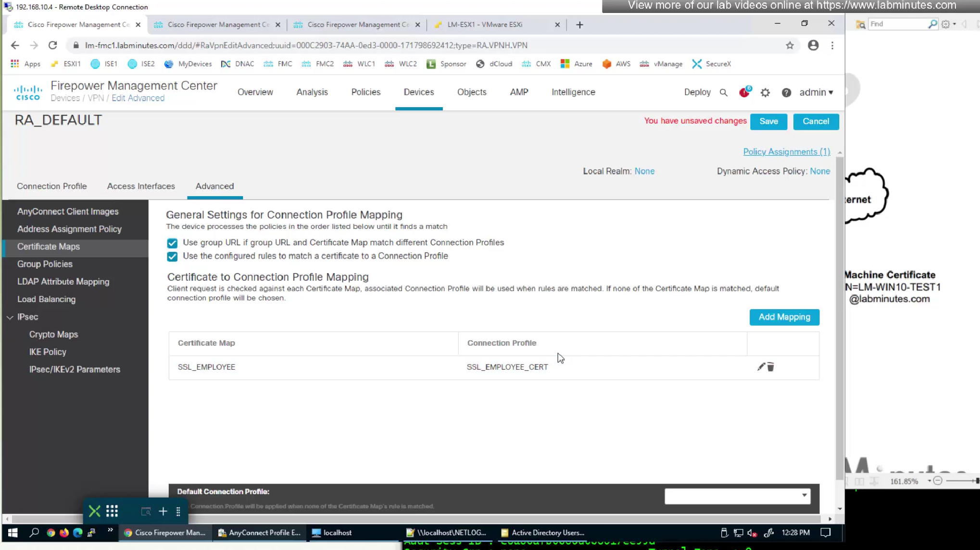This screenshot has height=550, width=980.
Task: Reload the page with the browser refresh icon
Action: (53, 45)
